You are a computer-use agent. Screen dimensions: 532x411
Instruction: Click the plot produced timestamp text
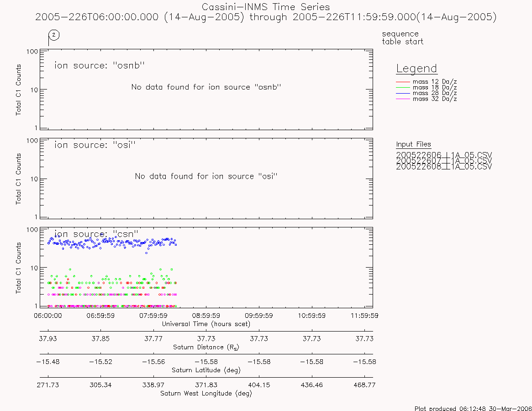[473, 408]
